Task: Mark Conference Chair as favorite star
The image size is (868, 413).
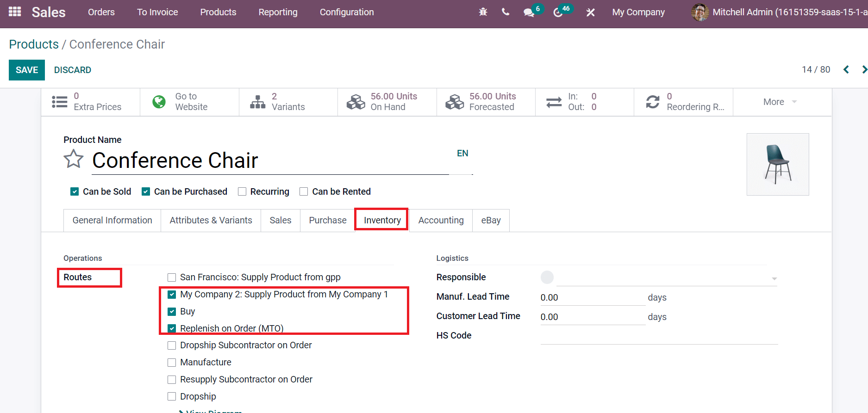Action: (74, 159)
